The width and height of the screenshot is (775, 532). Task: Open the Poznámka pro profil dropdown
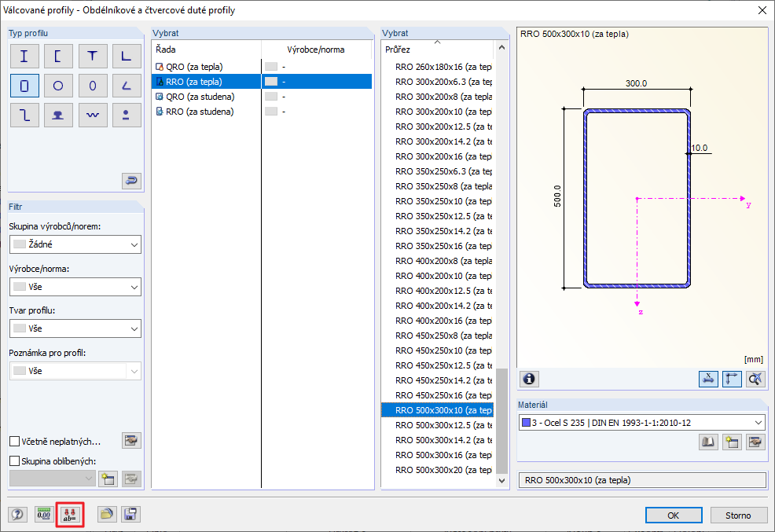[75, 371]
